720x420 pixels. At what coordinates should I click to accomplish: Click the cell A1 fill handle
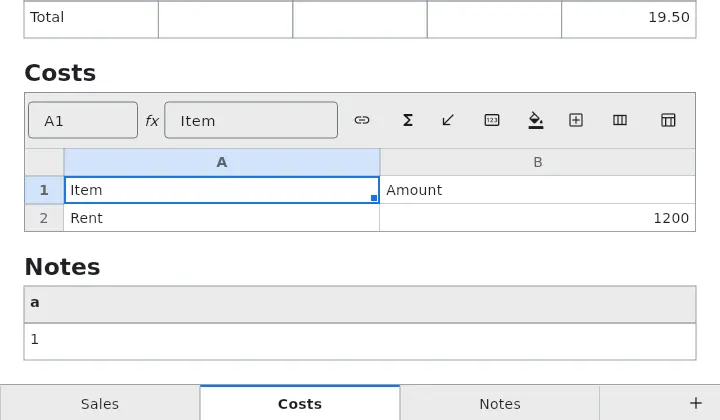(x=374, y=198)
